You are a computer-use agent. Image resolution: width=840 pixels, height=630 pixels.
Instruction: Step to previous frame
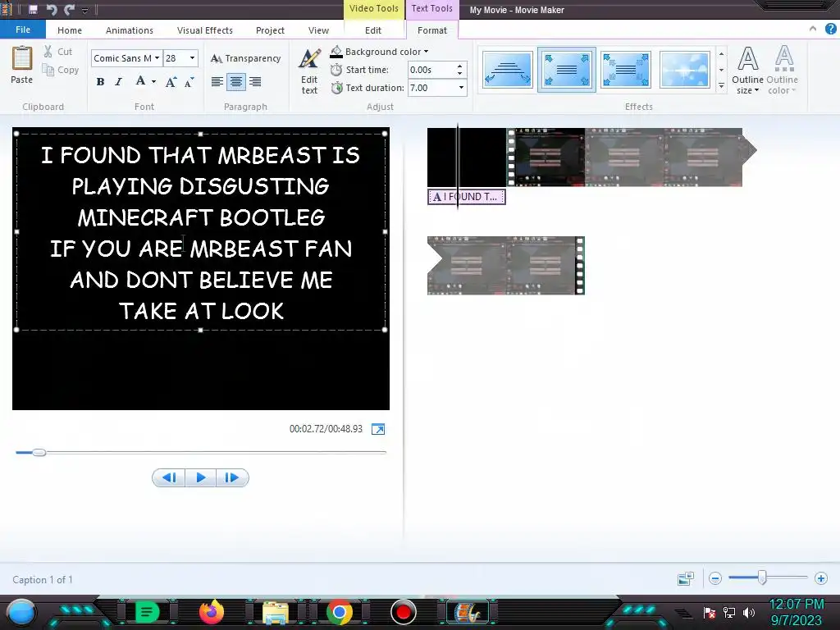click(x=169, y=477)
